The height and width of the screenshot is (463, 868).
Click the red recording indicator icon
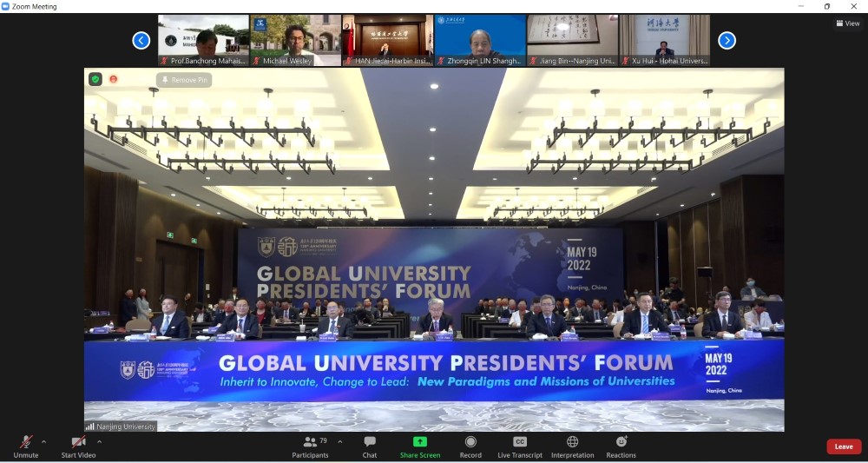113,79
